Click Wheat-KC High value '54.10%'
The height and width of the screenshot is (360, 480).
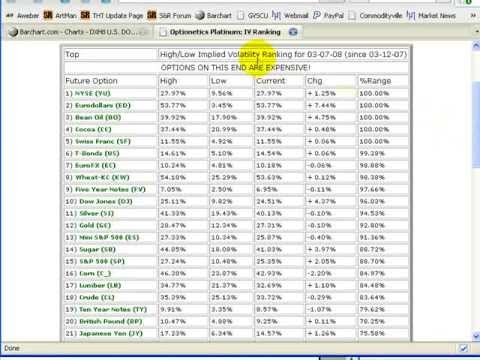[173, 178]
